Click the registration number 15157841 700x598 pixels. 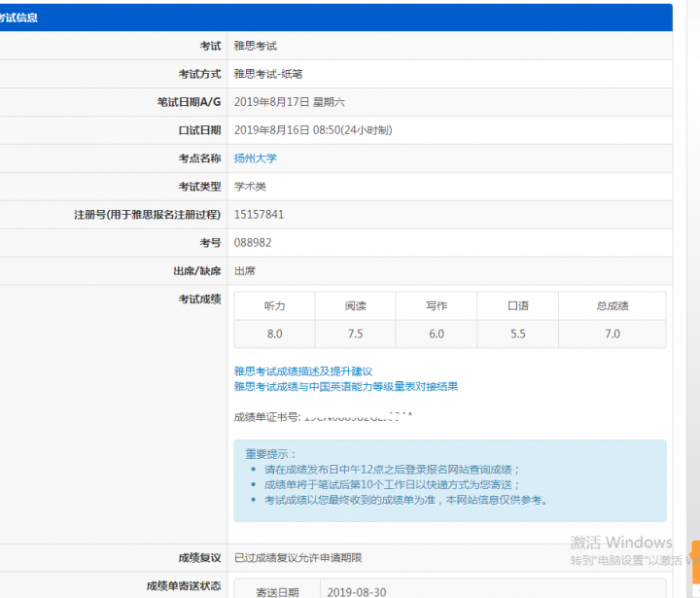point(259,215)
